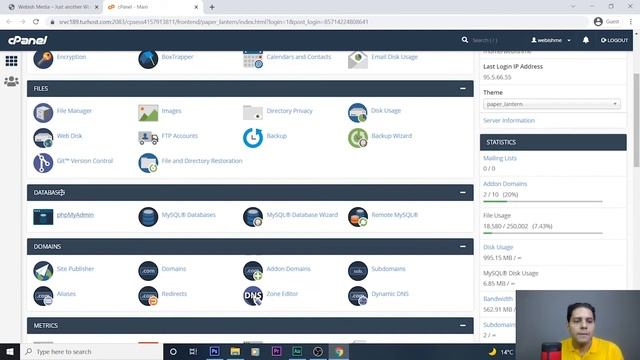
Task: Open the Subdomains icon
Action: pyautogui.click(x=358, y=271)
